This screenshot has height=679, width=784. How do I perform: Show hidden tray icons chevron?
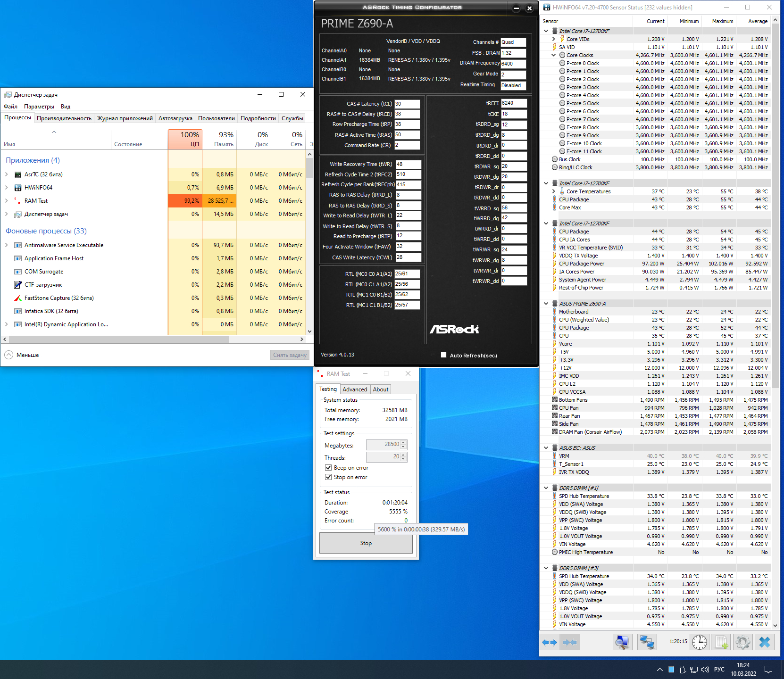[659, 670]
